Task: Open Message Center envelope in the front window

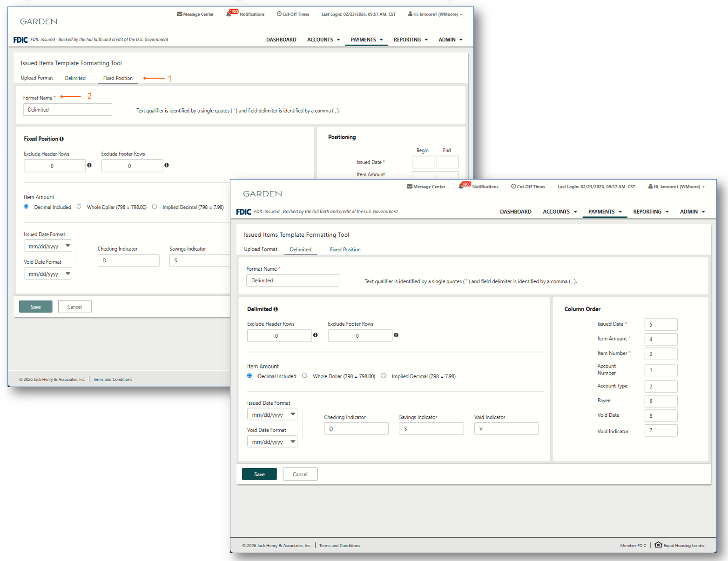Action: 410,187
